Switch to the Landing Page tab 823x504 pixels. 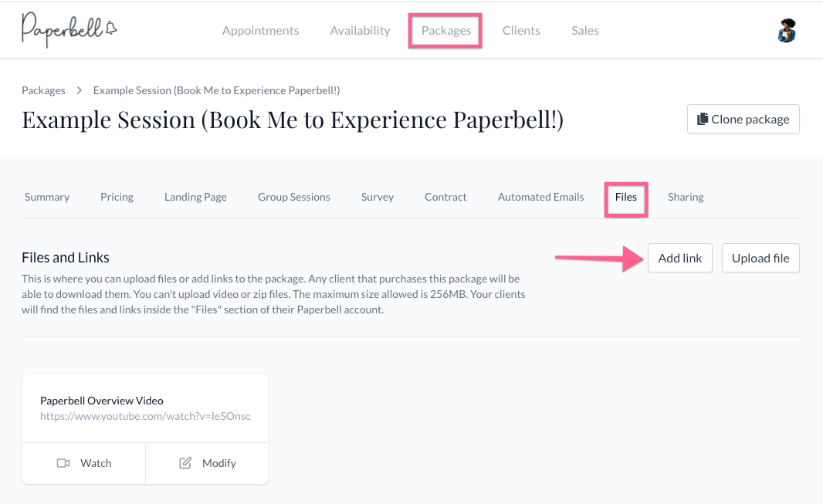tap(195, 197)
